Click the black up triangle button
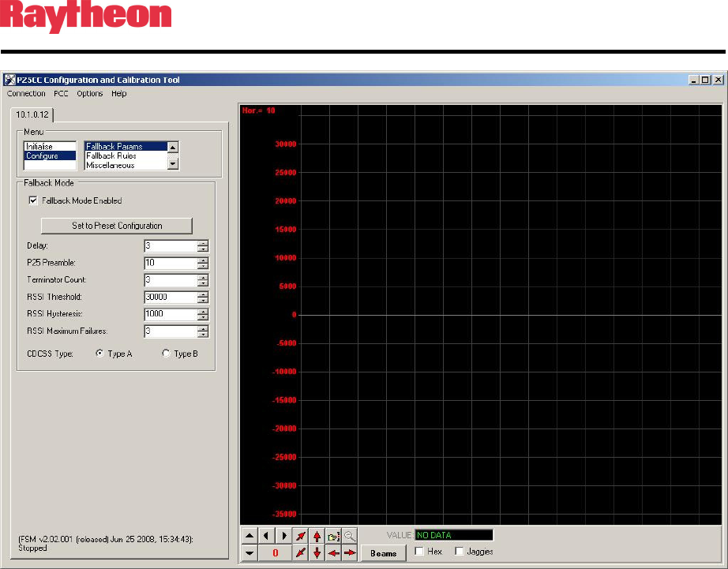The image size is (728, 569). (x=250, y=536)
